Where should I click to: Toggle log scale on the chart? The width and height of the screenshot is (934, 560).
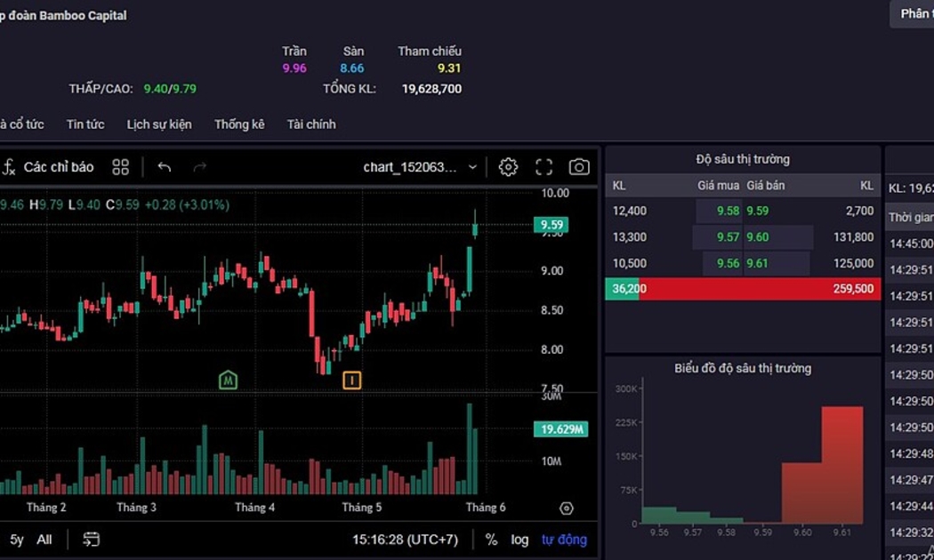pyautogui.click(x=519, y=540)
